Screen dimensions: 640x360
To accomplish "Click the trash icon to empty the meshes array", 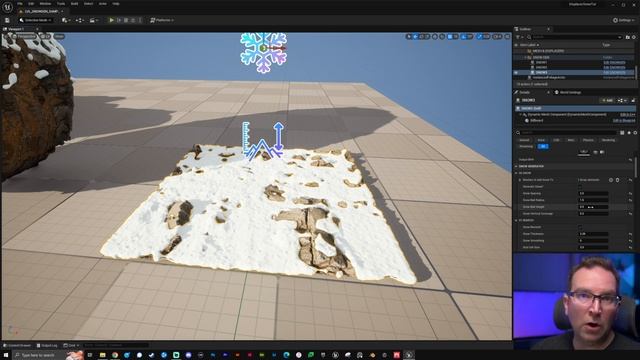I will tap(618, 180).
